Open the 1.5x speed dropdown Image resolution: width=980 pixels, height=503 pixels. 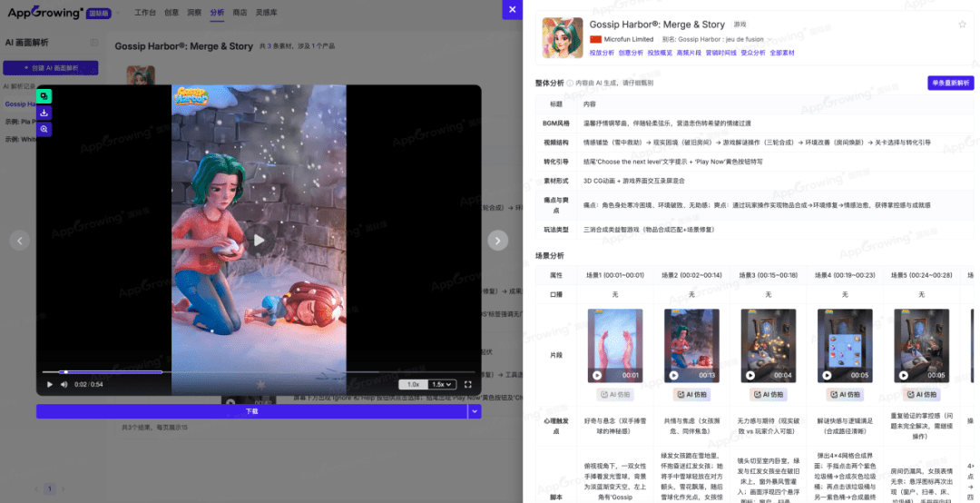tap(443, 384)
